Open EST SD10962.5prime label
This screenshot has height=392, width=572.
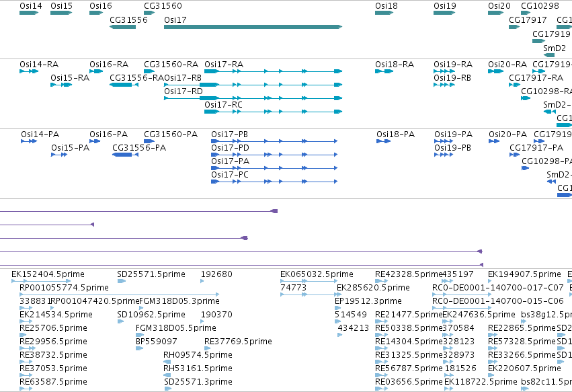coord(151,315)
